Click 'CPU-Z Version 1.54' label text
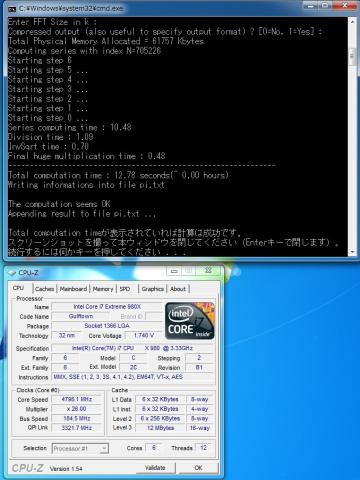 tap(47, 468)
